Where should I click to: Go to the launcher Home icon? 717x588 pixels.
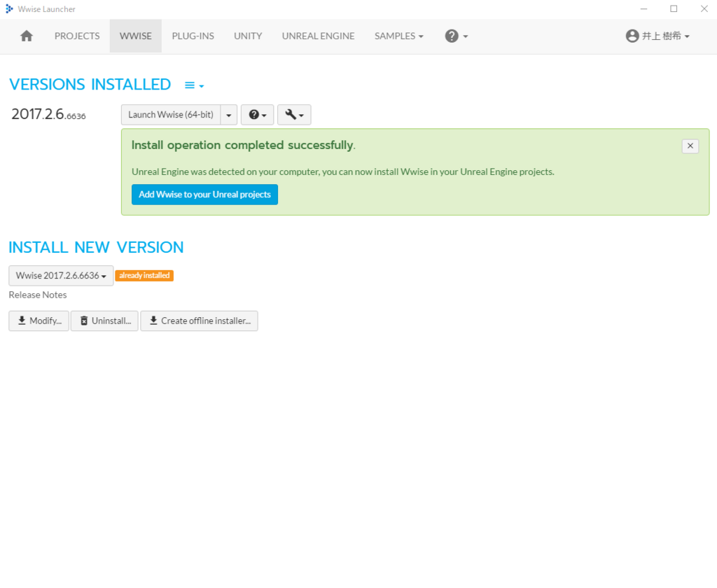pos(27,36)
